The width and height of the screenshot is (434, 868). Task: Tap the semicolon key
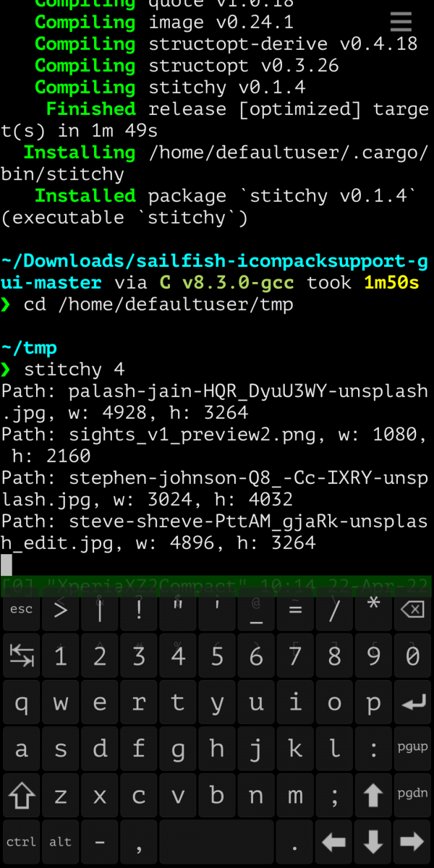pyautogui.click(x=334, y=795)
